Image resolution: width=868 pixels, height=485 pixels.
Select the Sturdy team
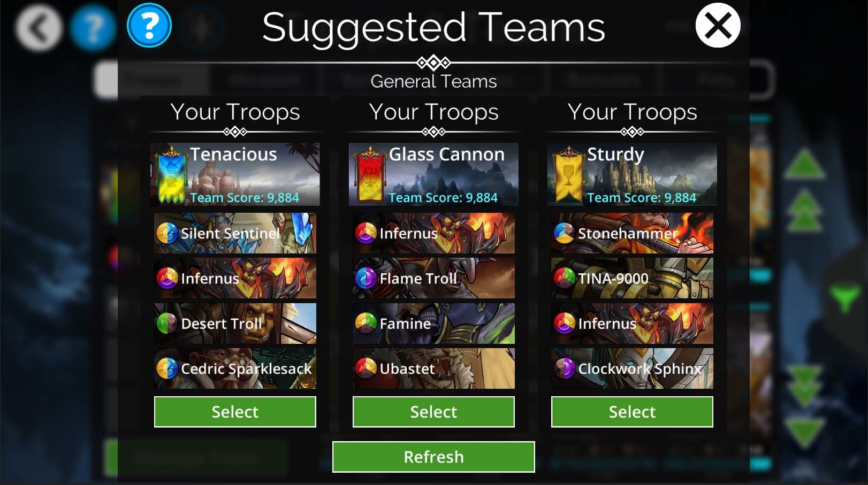point(632,412)
